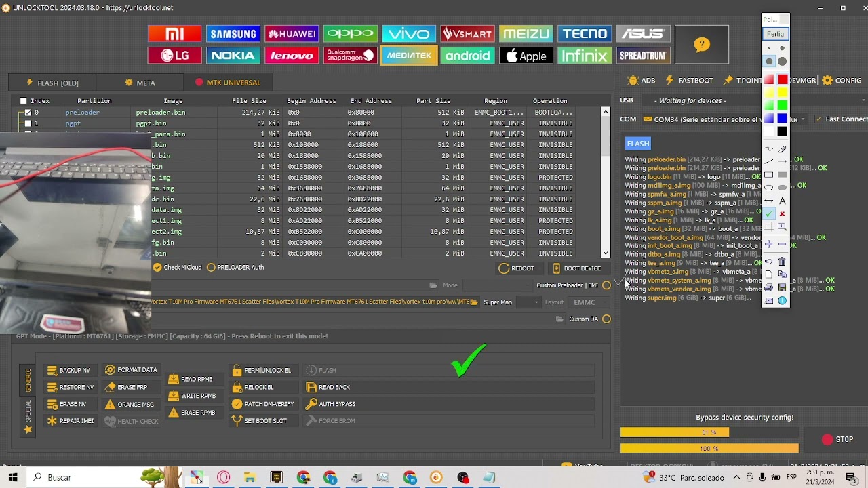Screen dimensions: 868x488
Task: Open the EMMC layout dropdown
Action: tap(590, 302)
